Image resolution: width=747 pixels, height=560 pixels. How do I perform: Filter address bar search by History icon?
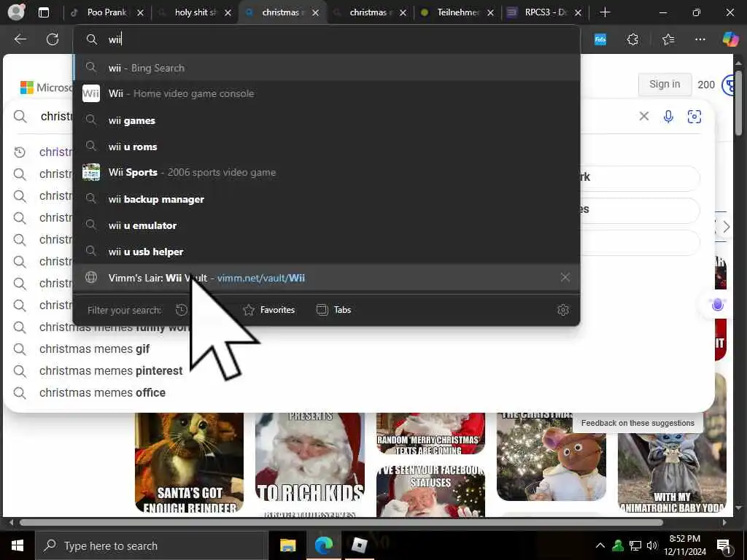click(x=182, y=310)
